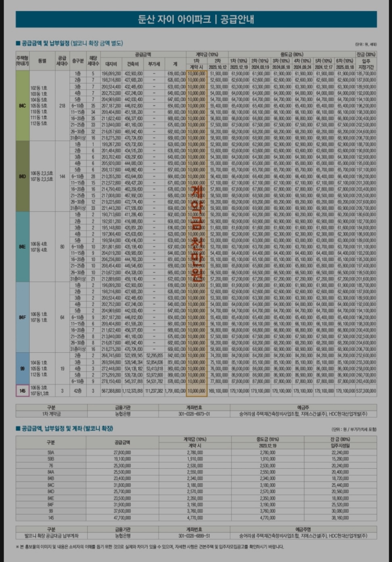This screenshot has height=562, width=392.
Task: Click the '169,100,000' second contract payment
Action: tap(218, 391)
